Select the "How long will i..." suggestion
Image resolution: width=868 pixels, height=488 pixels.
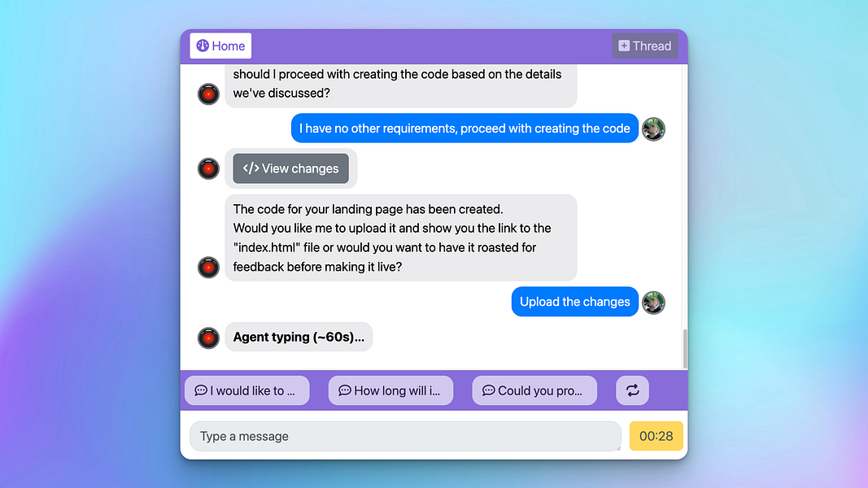[x=390, y=390]
